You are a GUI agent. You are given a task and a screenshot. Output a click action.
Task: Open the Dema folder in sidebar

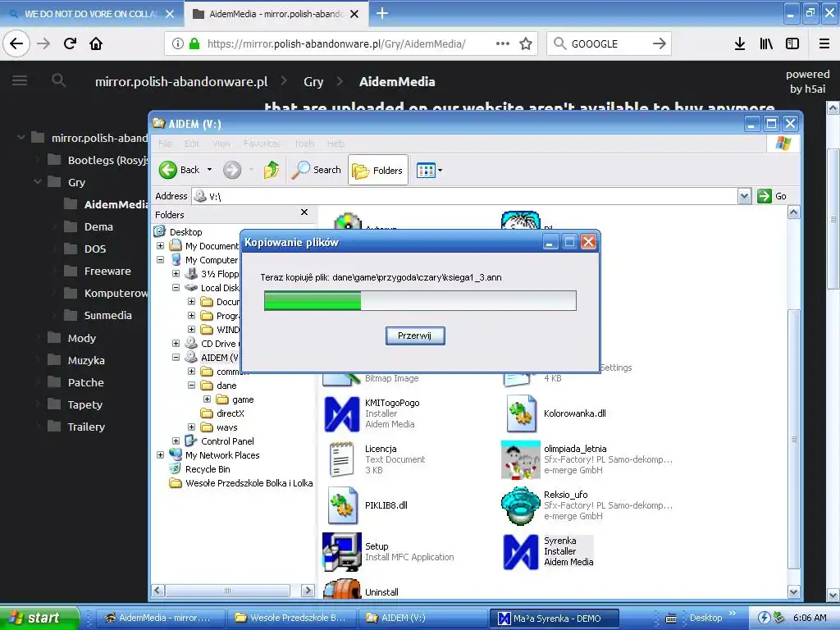[98, 226]
